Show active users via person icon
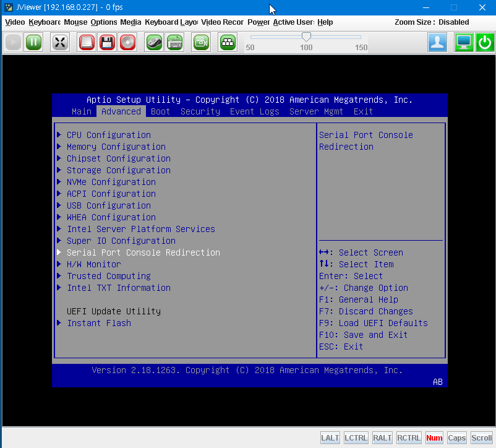 [437, 43]
